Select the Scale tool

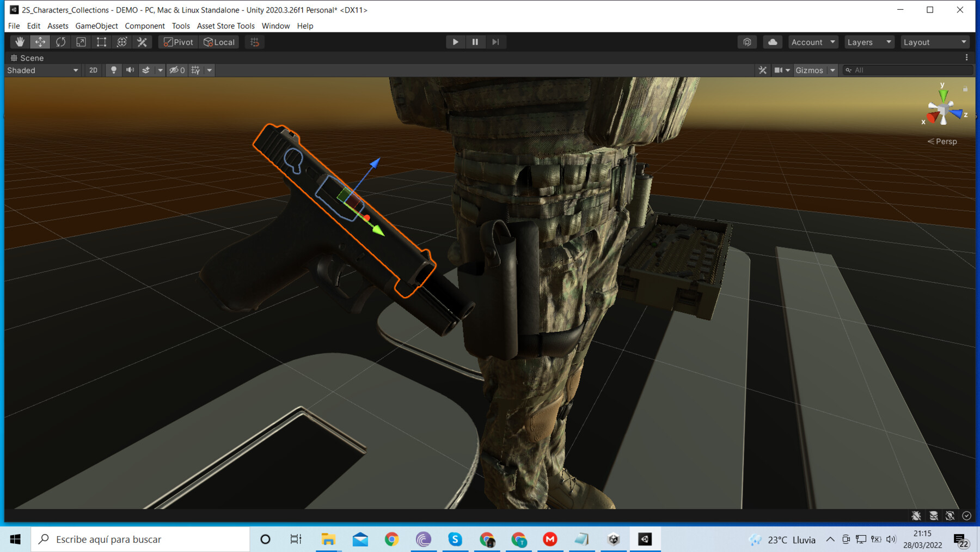(x=81, y=42)
